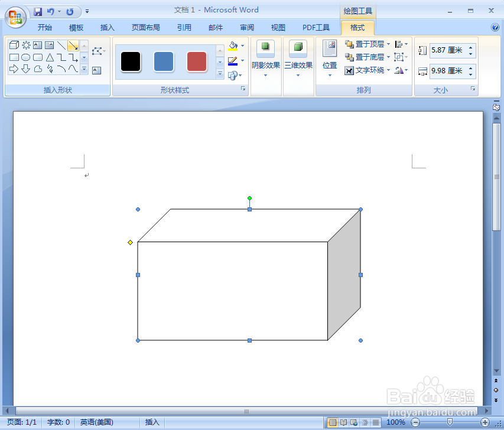Apply the black shape style swatch

[x=131, y=61]
